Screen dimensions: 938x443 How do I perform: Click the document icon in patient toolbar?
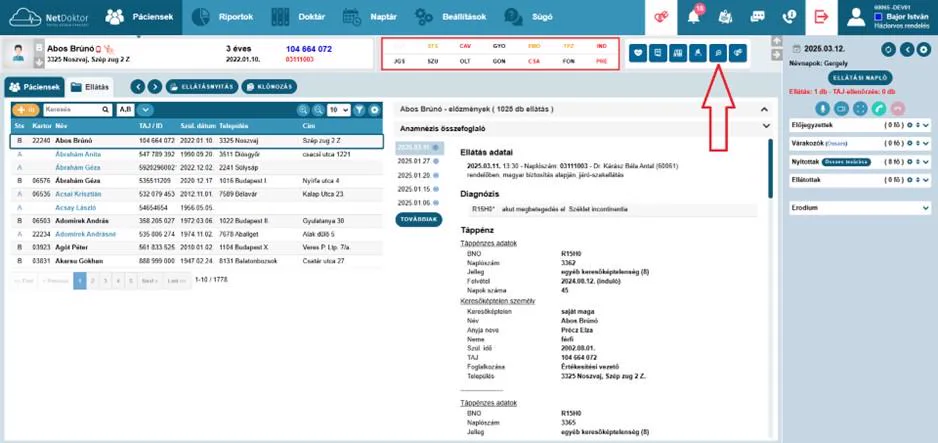(x=659, y=53)
